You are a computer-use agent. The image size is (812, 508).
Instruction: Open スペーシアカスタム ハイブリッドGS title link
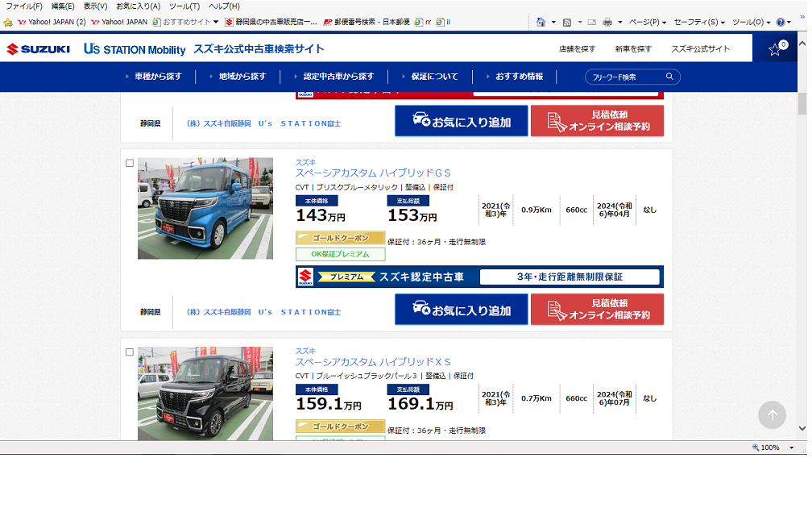[373, 173]
